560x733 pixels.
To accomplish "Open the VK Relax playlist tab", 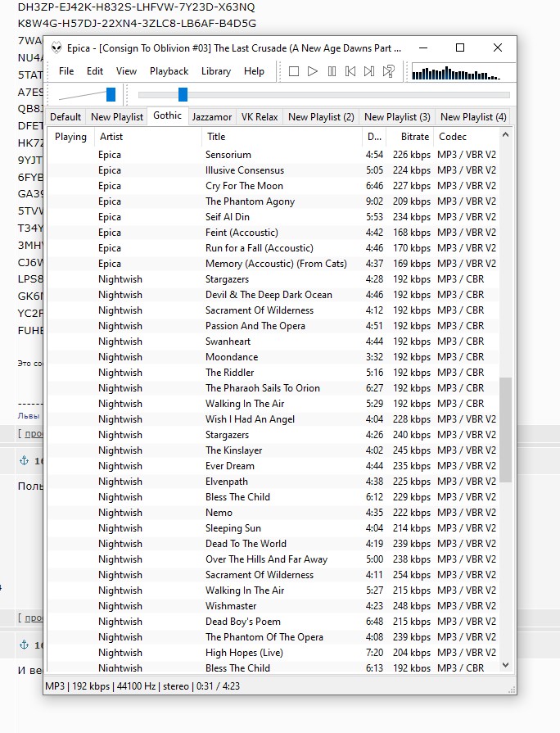I will (x=260, y=117).
